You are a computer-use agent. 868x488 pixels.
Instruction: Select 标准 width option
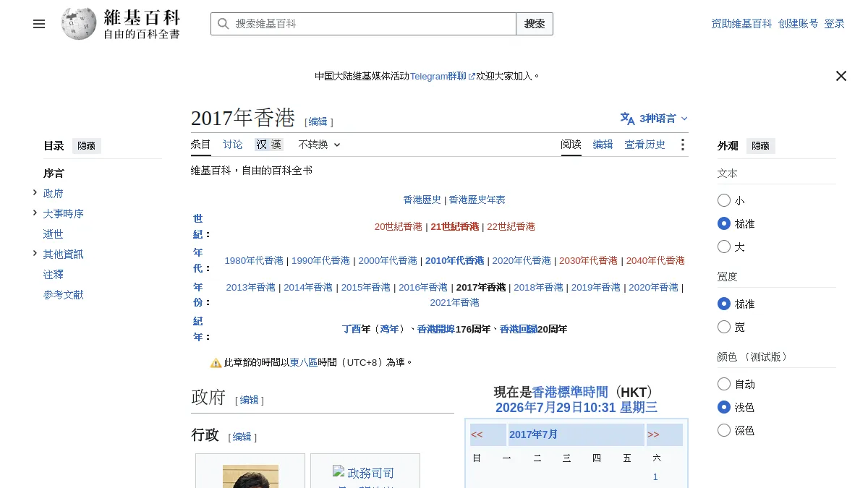(x=724, y=304)
